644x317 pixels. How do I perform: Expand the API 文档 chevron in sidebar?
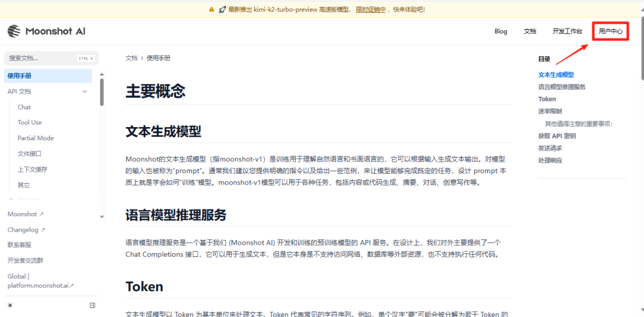point(85,92)
